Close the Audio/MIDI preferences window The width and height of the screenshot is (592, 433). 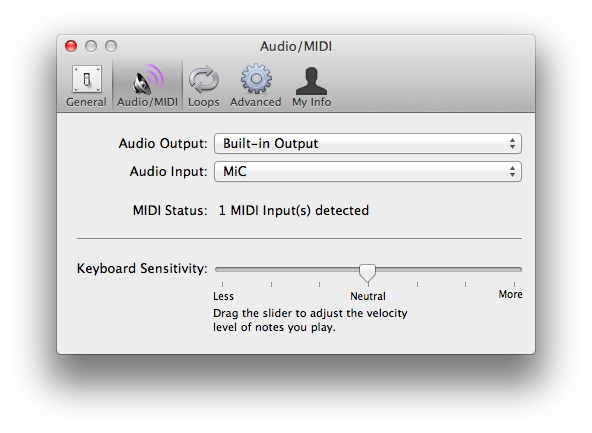coord(71,46)
